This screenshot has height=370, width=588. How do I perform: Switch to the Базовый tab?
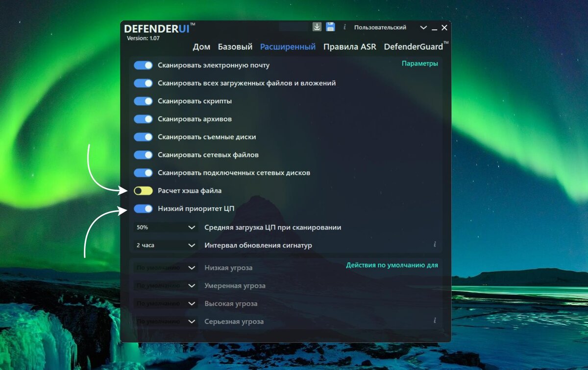point(235,47)
